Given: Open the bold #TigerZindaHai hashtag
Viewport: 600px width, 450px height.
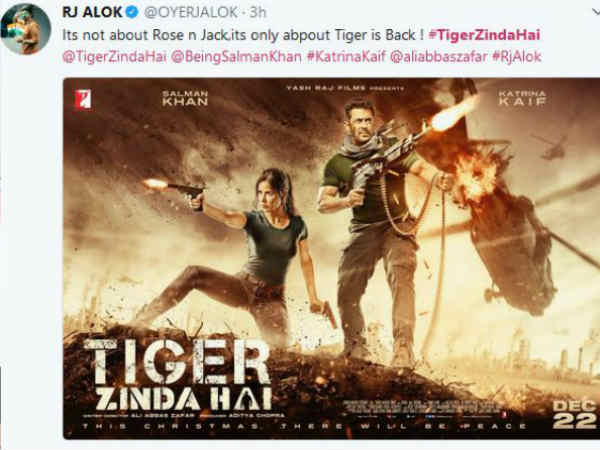Looking at the screenshot, I should [x=484, y=35].
